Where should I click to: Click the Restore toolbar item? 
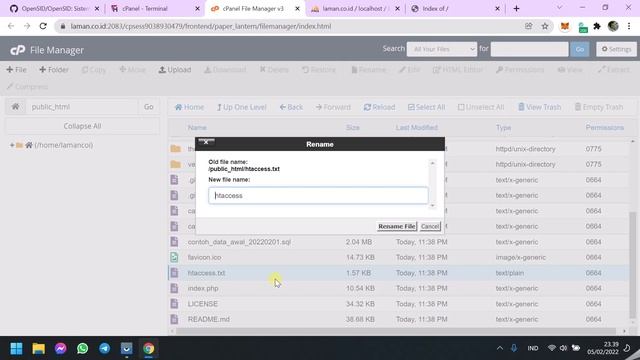click(x=319, y=70)
